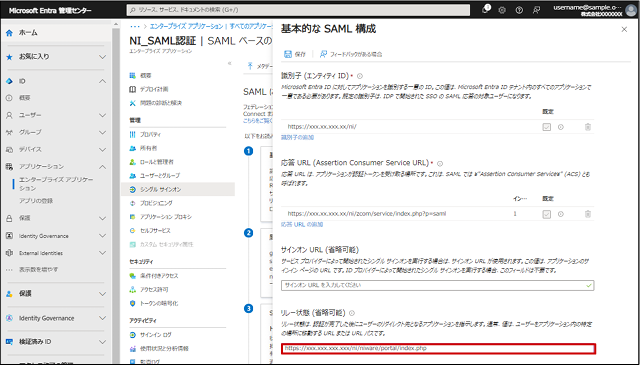Viewport: 640px width, 366px height.
Task: Open the user account avatar
Action: (x=631, y=10)
